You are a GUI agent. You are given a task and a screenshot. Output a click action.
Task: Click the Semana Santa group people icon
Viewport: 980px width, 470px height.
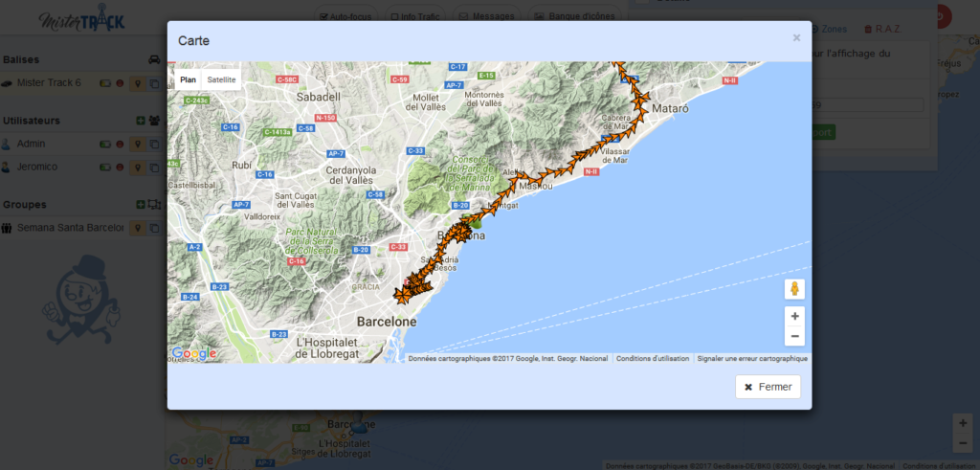(x=7, y=228)
